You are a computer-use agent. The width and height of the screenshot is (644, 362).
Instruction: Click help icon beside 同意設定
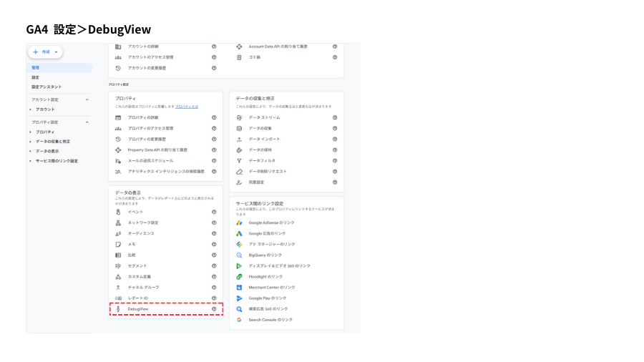(335, 182)
